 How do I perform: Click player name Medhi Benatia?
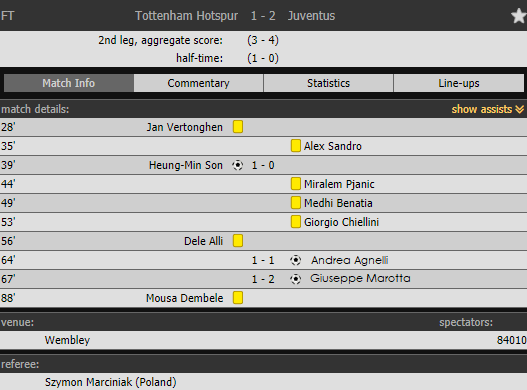338,203
